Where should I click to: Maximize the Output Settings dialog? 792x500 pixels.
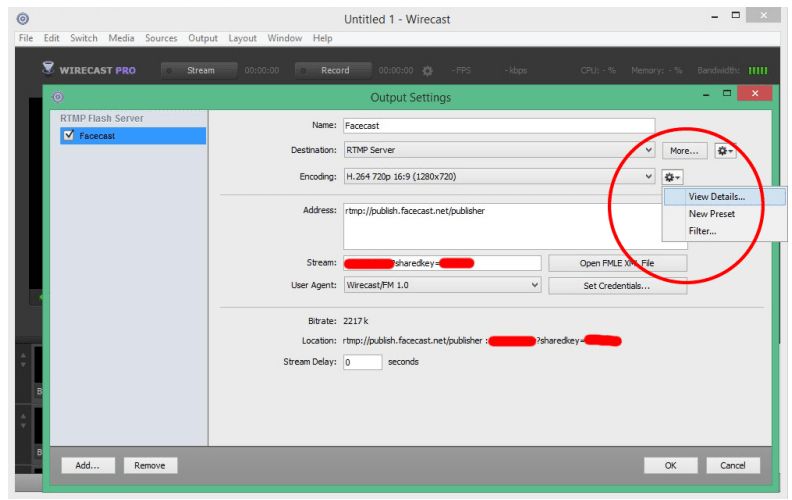(x=727, y=93)
